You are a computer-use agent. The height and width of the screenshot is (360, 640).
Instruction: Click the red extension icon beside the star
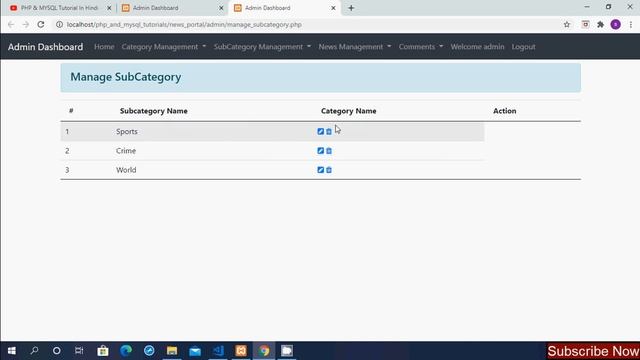pos(585,24)
